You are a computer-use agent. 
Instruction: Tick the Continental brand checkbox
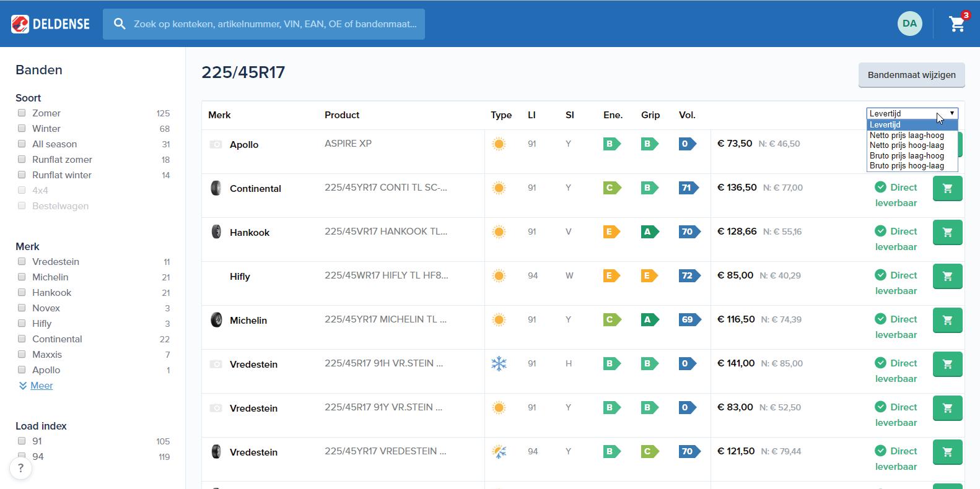22,339
